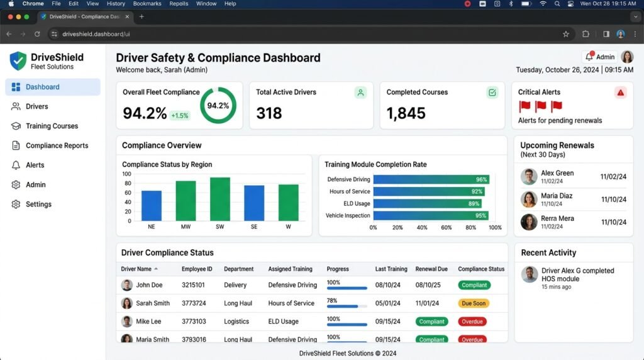Click John Doe's 100% progress bar
644x360 pixels.
click(347, 288)
